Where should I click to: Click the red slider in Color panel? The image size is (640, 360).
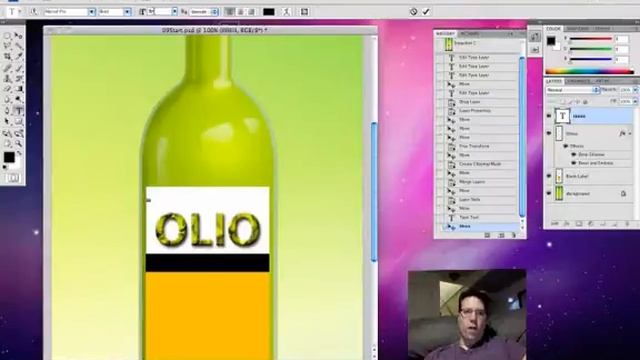(x=591, y=40)
